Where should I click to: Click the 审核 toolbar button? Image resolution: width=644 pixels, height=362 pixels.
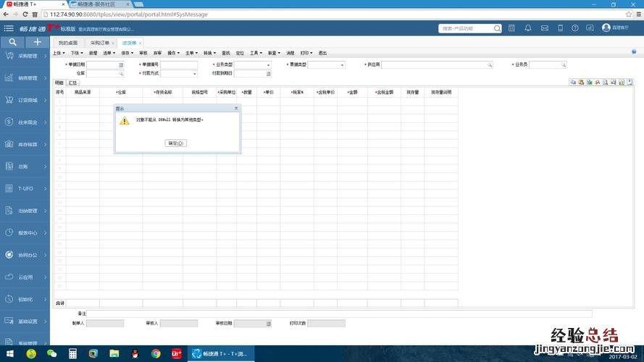[143, 53]
